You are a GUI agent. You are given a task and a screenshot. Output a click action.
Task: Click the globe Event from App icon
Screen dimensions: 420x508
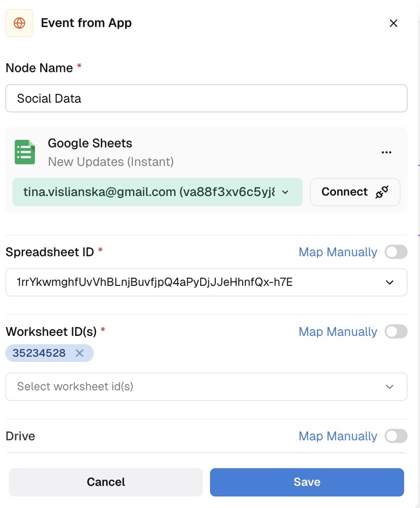[19, 23]
